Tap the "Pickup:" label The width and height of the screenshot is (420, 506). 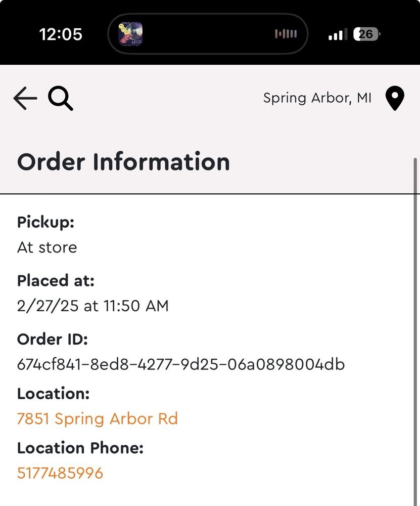[46, 222]
